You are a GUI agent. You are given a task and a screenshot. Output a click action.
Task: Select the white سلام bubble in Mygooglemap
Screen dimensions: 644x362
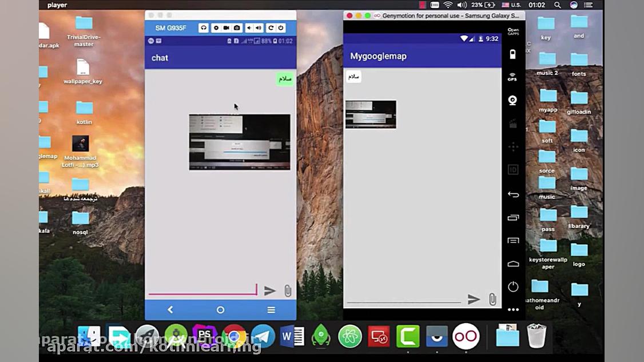(353, 77)
